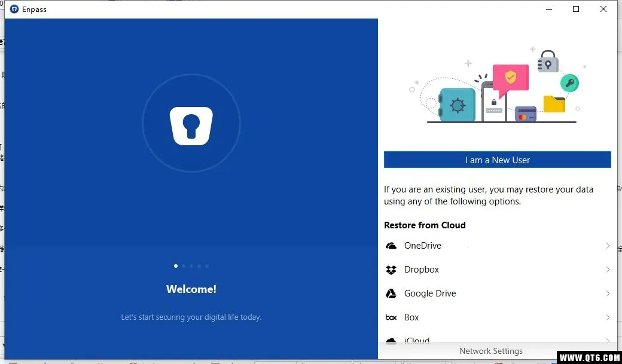Click the Enpass app icon in title bar
The image size is (622, 364).
(14, 9)
